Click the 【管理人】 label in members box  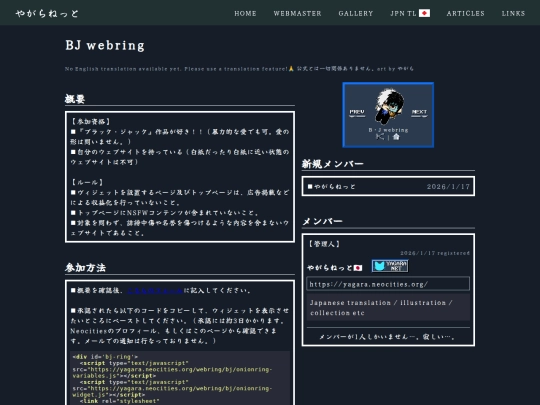click(324, 244)
